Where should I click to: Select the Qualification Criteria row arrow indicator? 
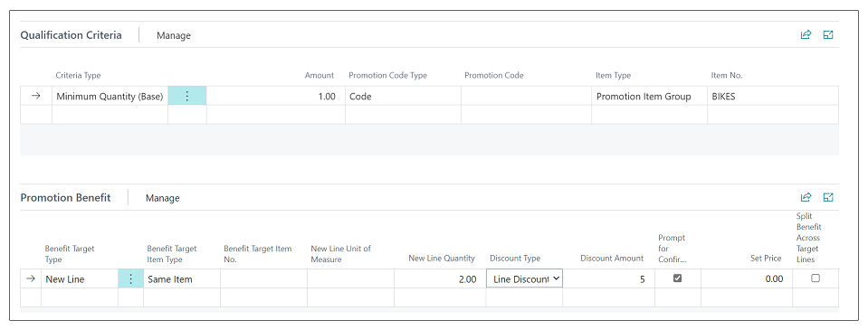(x=36, y=96)
